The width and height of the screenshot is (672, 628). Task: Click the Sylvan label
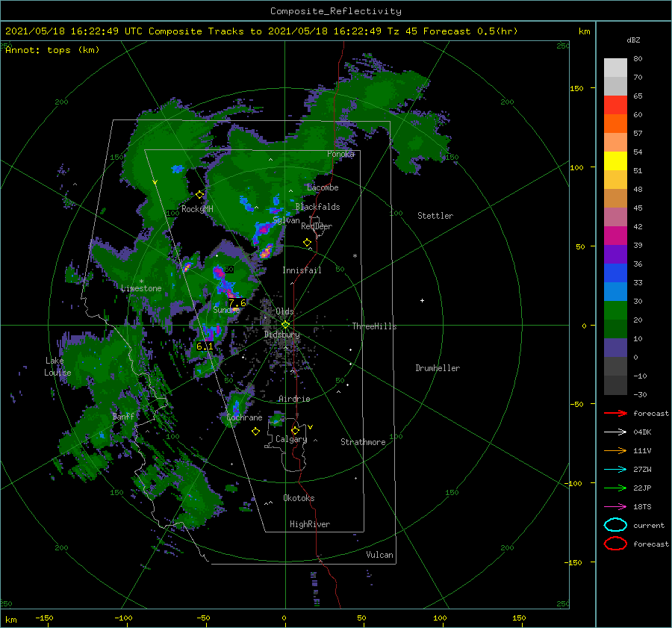286,220
